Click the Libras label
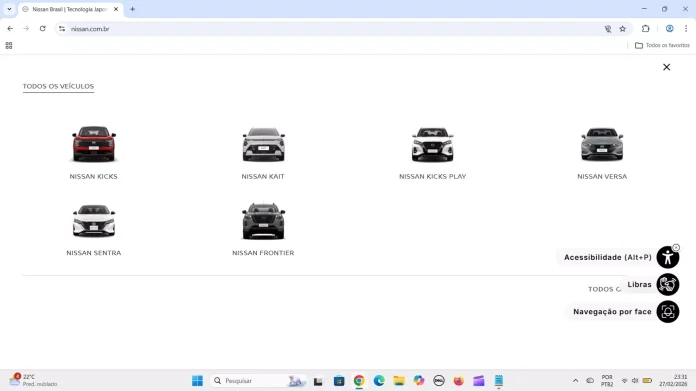This screenshot has height=391, width=696. click(x=639, y=284)
